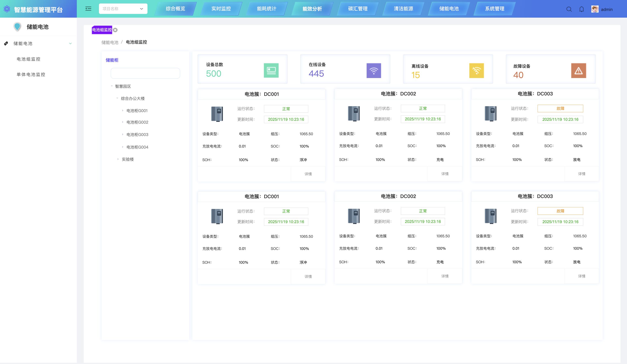This screenshot has height=364, width=627.
Task: Collapse the 储能电池 sidebar menu chevron
Action: (70, 44)
